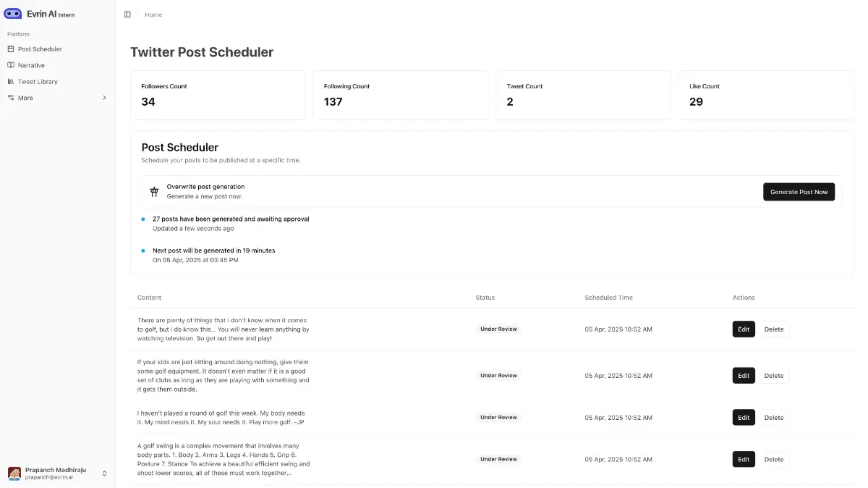Toggle the sidebar panel icon
This screenshot has width=868, height=488.
tap(127, 14)
